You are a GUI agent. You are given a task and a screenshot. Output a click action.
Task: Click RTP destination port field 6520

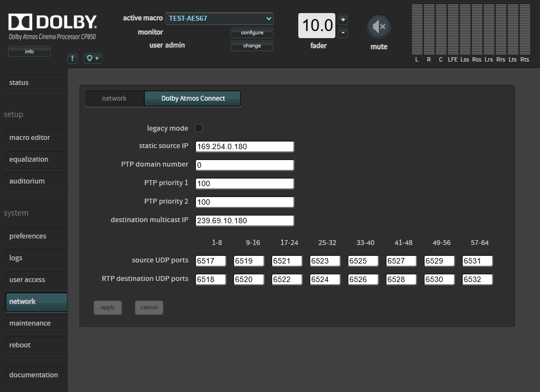pos(249,279)
